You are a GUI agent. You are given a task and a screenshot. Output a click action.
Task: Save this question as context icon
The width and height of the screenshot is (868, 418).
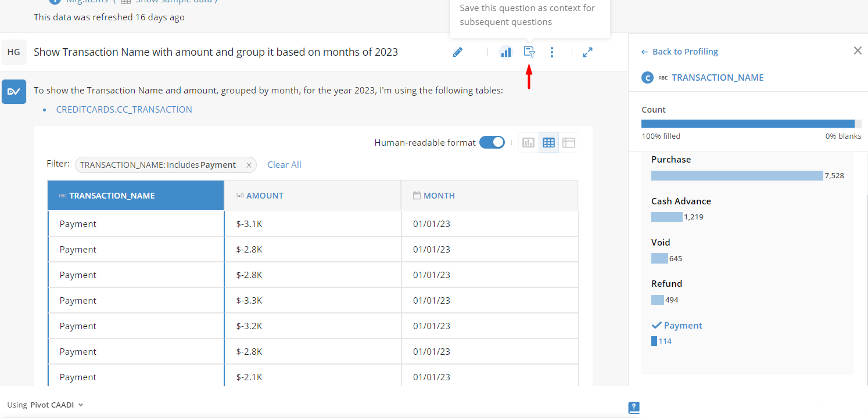click(529, 52)
